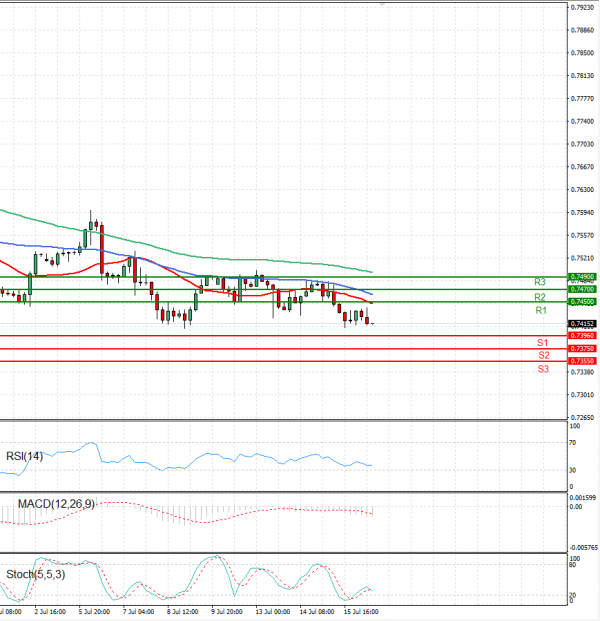The height and width of the screenshot is (621, 600).
Task: Click the S3 support label
Action: click(x=543, y=369)
